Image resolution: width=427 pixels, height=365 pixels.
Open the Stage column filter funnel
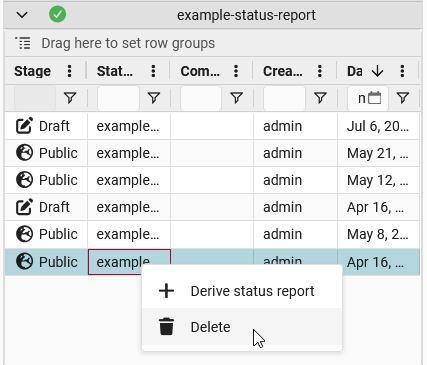click(x=70, y=98)
